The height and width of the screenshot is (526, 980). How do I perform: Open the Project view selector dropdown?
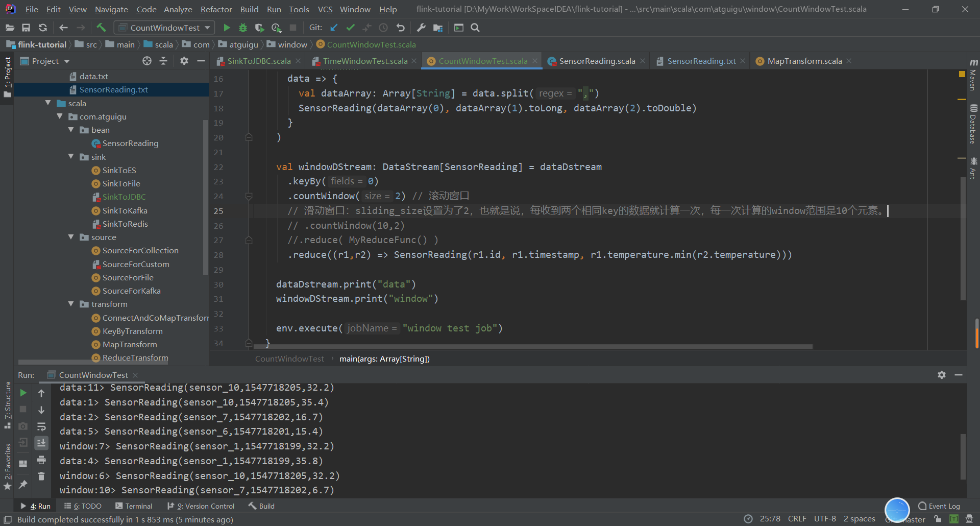(45, 61)
